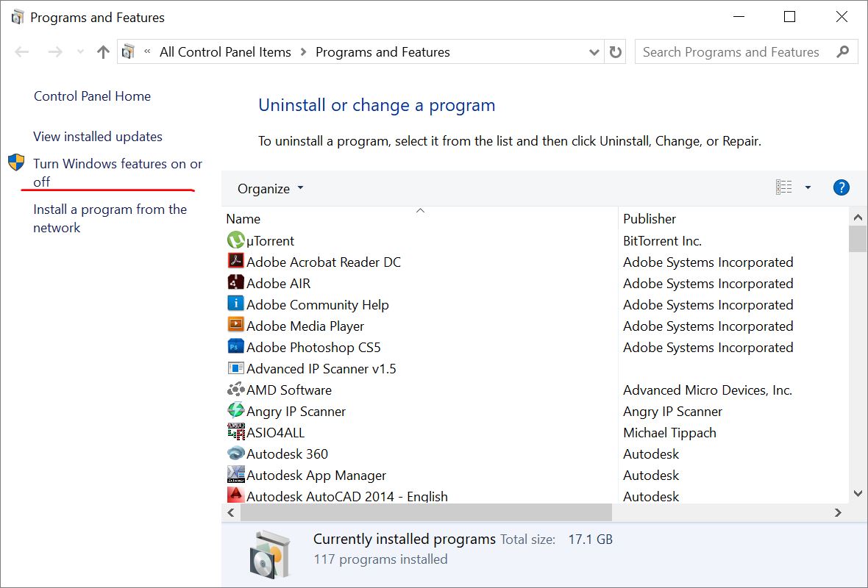Viewport: 868px width, 588px height.
Task: Click the µTorrent program icon
Action: [x=235, y=240]
